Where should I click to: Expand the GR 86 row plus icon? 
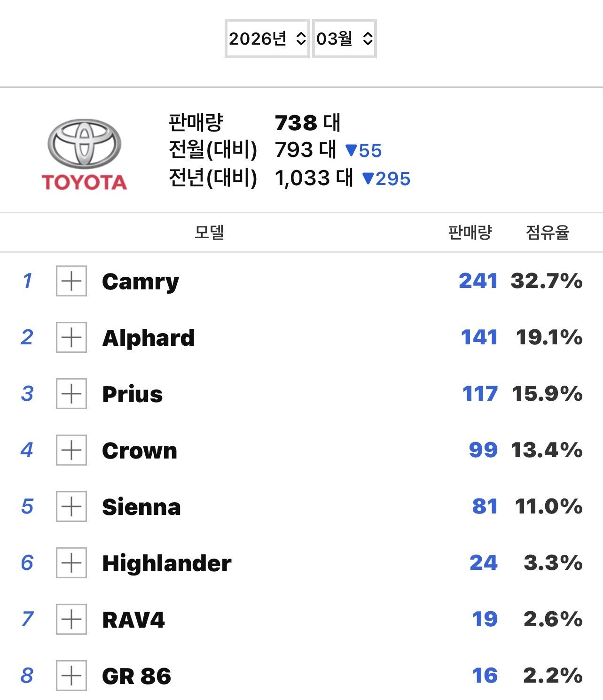(x=71, y=676)
